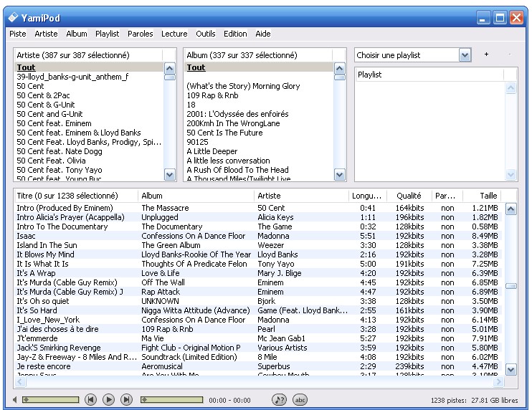
Task: Open the Paroles menu
Action: pyautogui.click(x=140, y=34)
